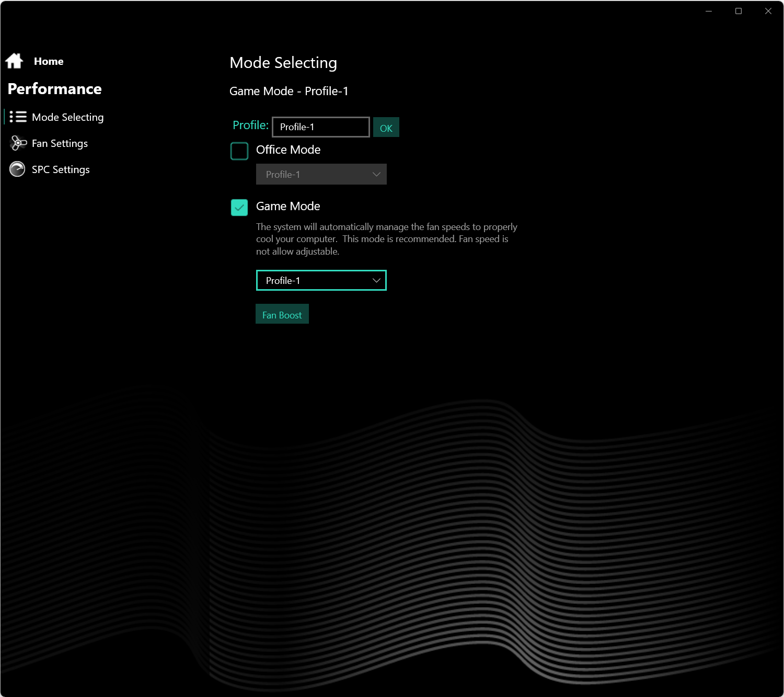
Task: Activate the Fan Boost button
Action: [x=282, y=314]
